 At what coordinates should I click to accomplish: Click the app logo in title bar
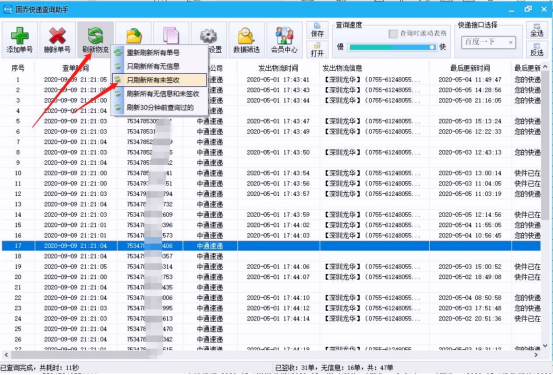coord(8,10)
